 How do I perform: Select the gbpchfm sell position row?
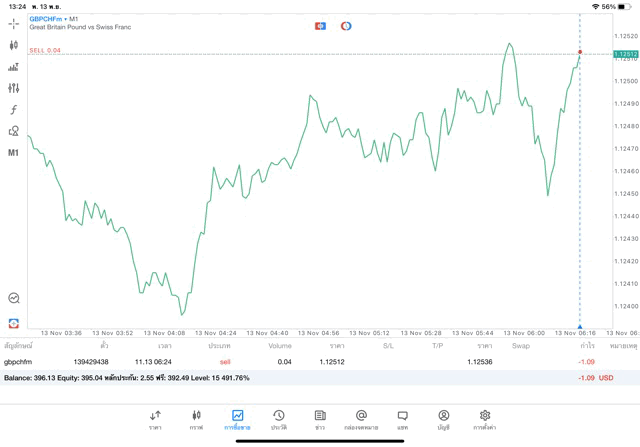[300, 362]
